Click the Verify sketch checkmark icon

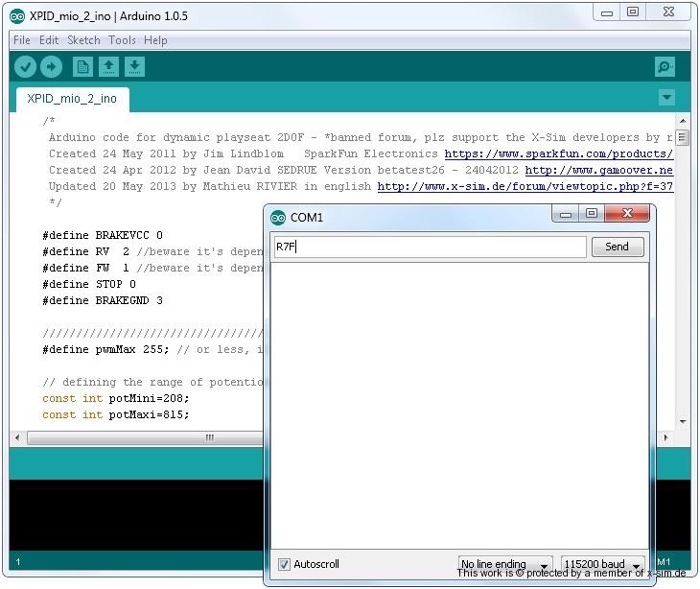click(x=25, y=67)
